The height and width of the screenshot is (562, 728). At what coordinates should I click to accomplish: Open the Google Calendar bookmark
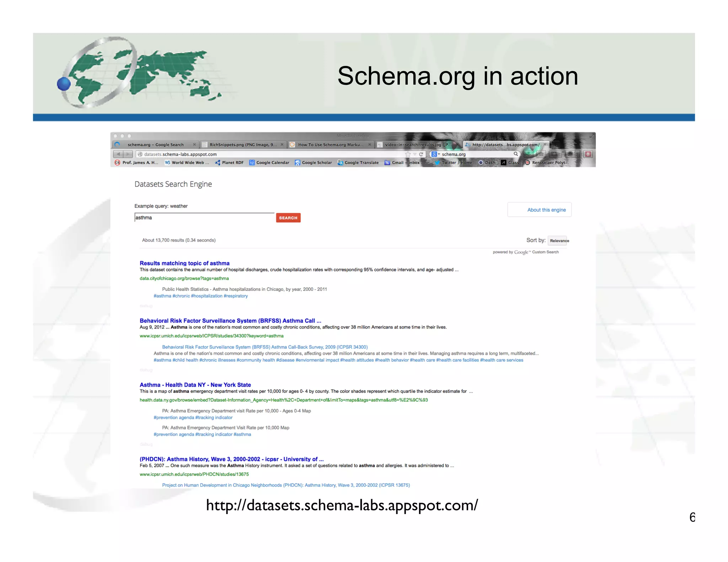pos(269,163)
